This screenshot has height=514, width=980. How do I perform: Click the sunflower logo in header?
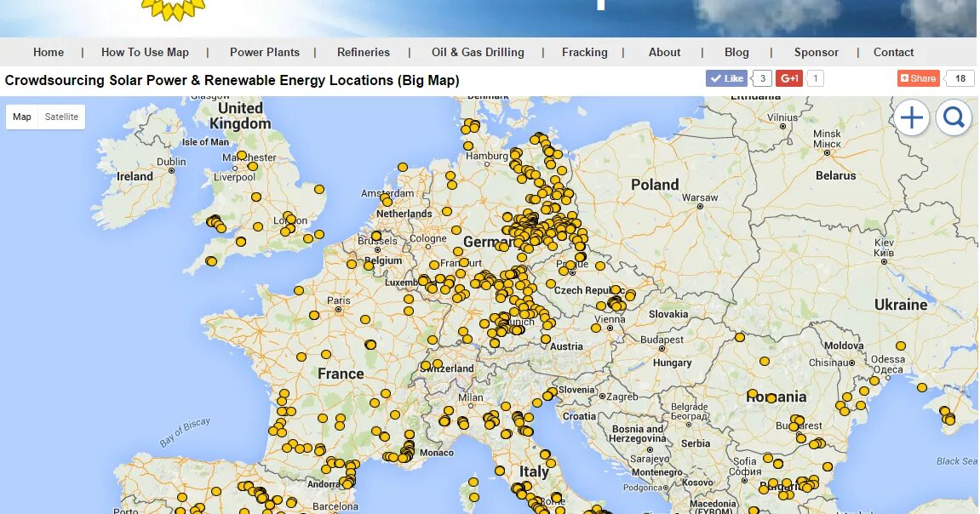[x=173, y=10]
